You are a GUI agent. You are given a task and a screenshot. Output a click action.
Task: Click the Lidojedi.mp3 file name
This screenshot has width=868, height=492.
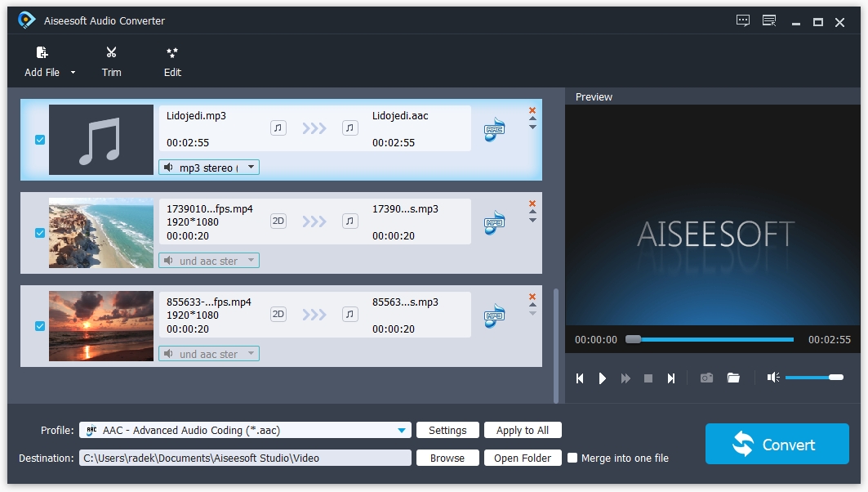point(196,116)
